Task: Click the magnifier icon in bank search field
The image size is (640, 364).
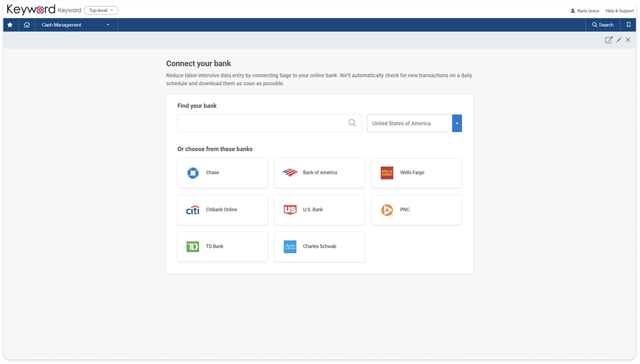Action: click(x=352, y=123)
